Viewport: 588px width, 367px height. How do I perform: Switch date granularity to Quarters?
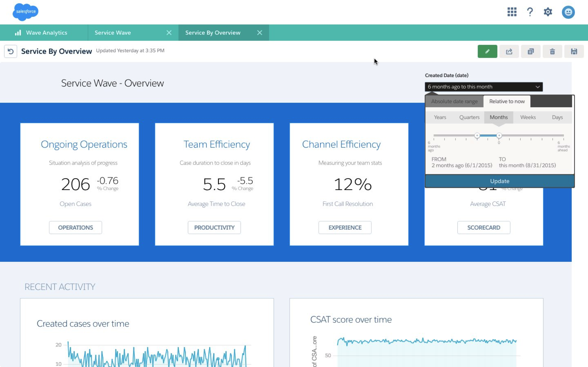pyautogui.click(x=469, y=117)
